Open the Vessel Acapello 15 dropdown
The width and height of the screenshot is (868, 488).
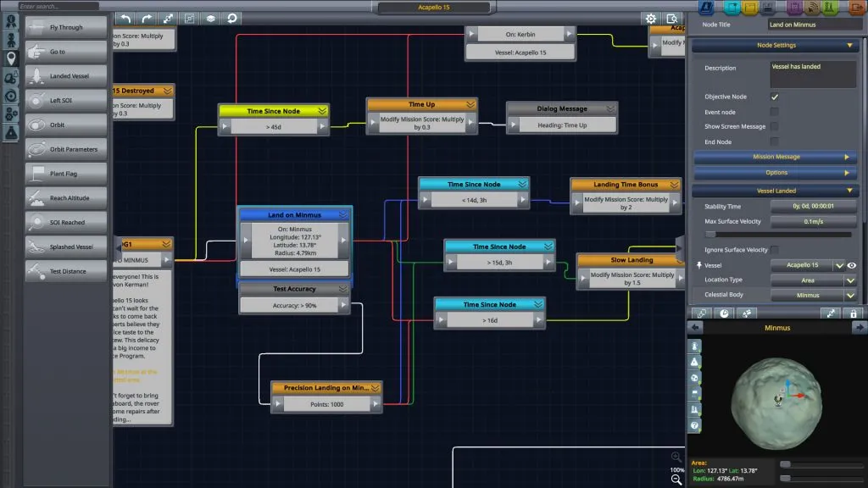point(808,265)
